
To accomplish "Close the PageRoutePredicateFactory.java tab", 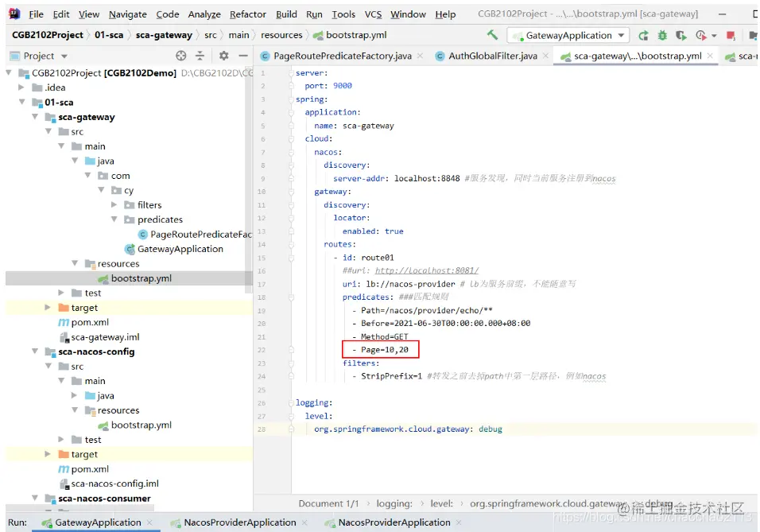I will tap(421, 56).
